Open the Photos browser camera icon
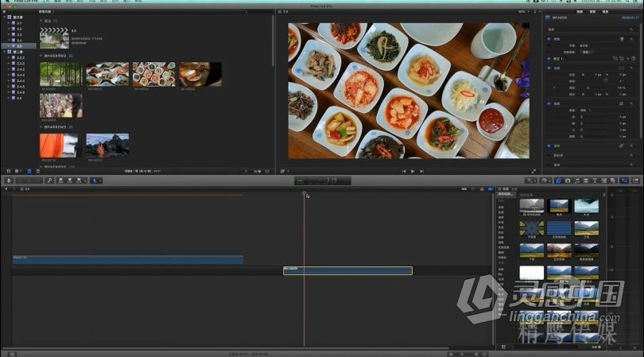This screenshot has height=357, width=644. 568,180
